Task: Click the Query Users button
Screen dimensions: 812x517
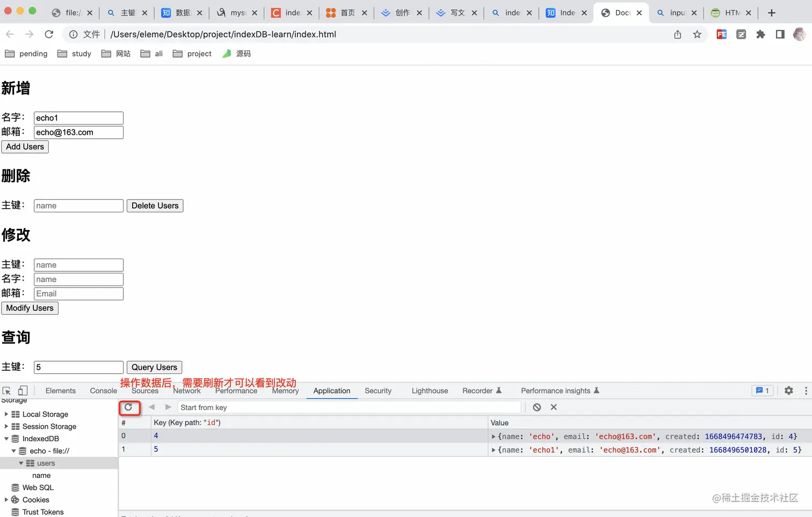Action: (x=155, y=367)
